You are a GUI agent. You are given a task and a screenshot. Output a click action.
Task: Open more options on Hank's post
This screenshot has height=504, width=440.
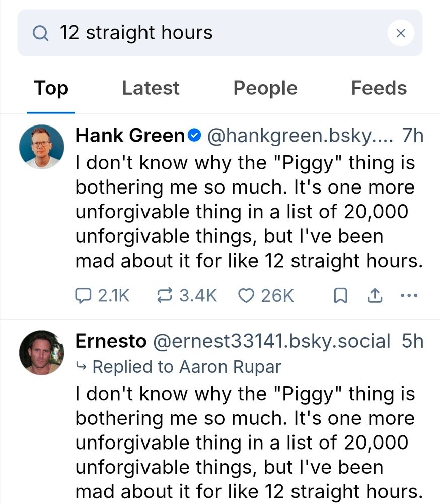click(409, 296)
